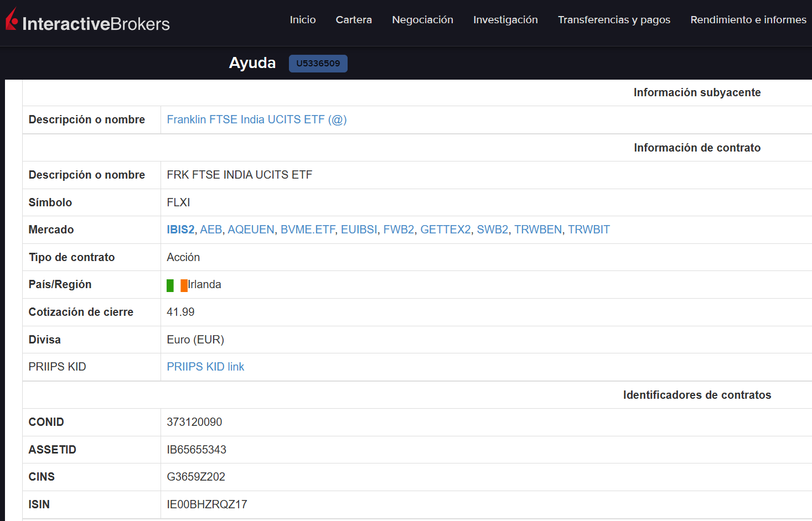
Task: Click the Información subyacente section header
Action: click(697, 92)
